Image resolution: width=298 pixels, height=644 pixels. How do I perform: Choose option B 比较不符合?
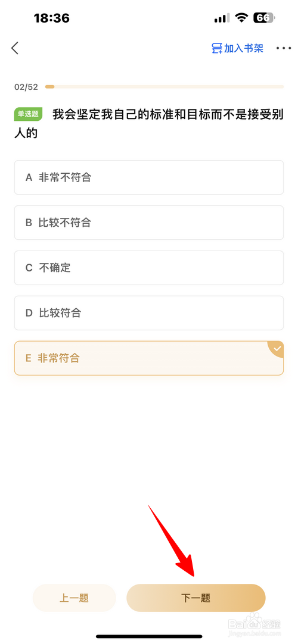point(149,223)
